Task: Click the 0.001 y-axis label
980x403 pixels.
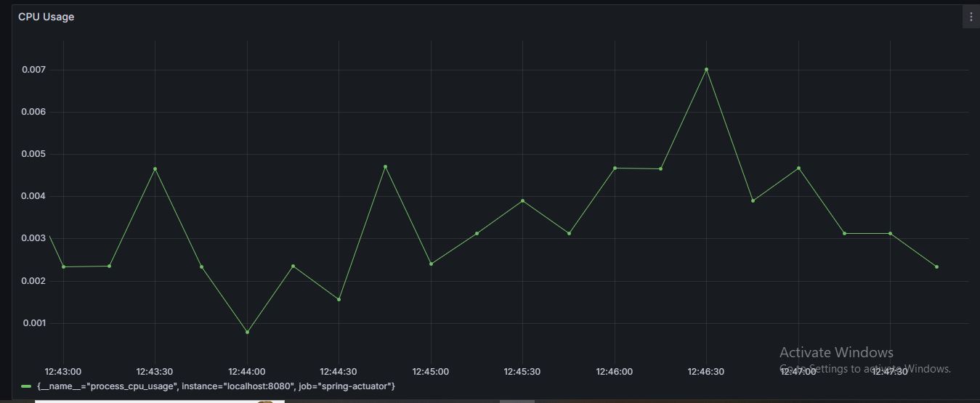Action: [33, 323]
